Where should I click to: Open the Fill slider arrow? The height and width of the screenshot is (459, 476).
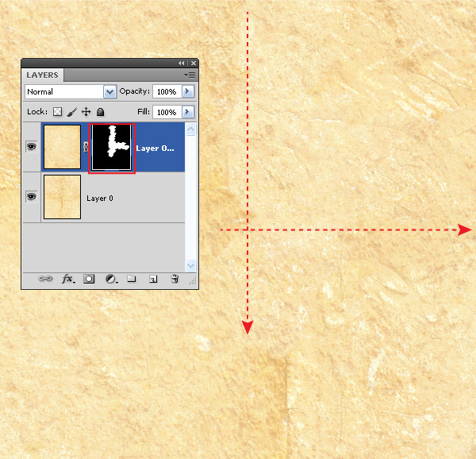[187, 112]
